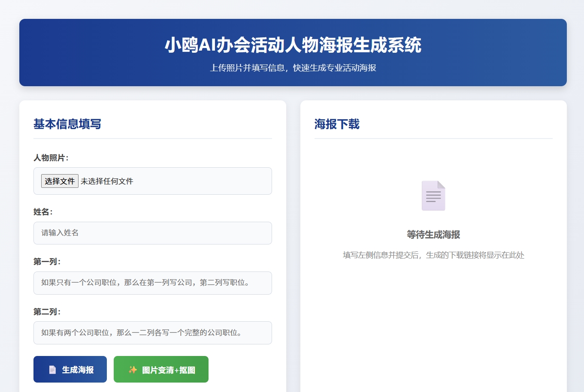The width and height of the screenshot is (584, 392).
Task: Click the sparkle icon on 图片变清+抠图 button
Action: pos(133,370)
